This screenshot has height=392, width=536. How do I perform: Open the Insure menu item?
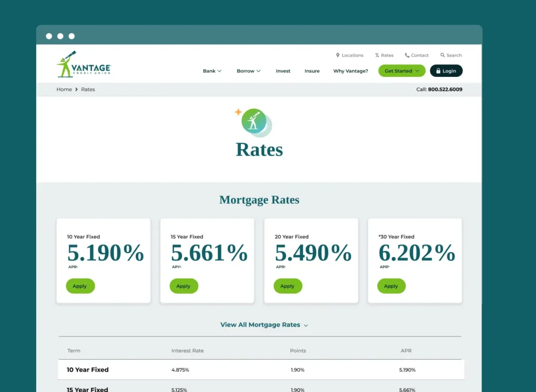click(x=312, y=71)
